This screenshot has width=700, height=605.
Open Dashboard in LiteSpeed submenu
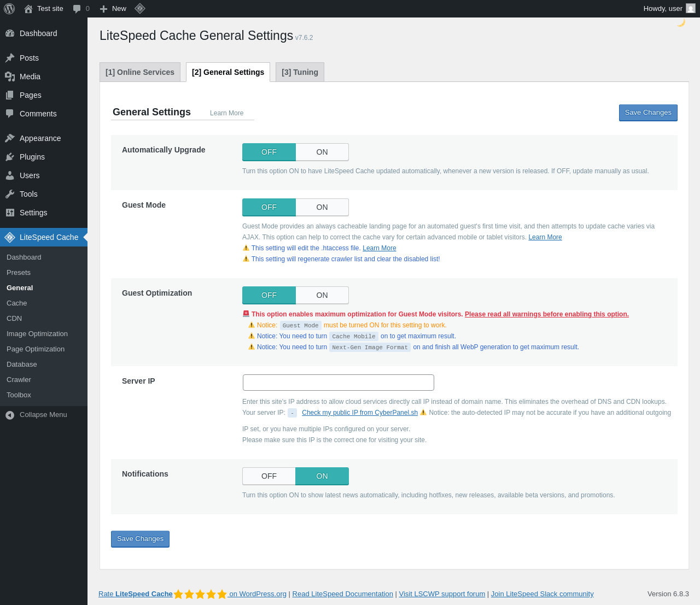(x=24, y=257)
